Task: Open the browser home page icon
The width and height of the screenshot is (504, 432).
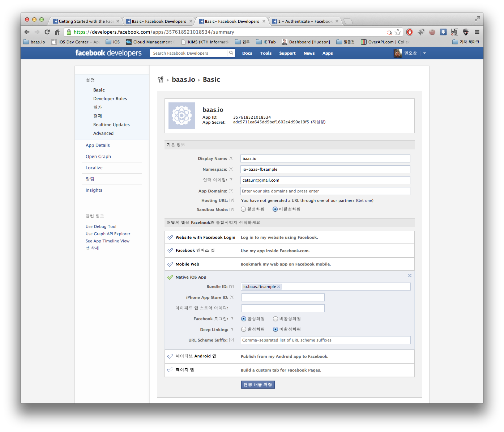Action: [x=57, y=32]
